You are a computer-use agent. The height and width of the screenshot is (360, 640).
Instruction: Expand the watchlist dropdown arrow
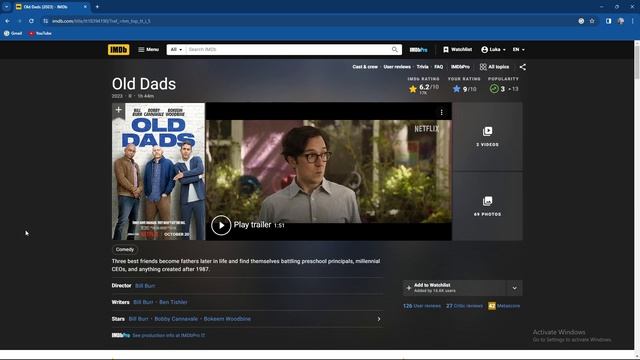pos(514,288)
